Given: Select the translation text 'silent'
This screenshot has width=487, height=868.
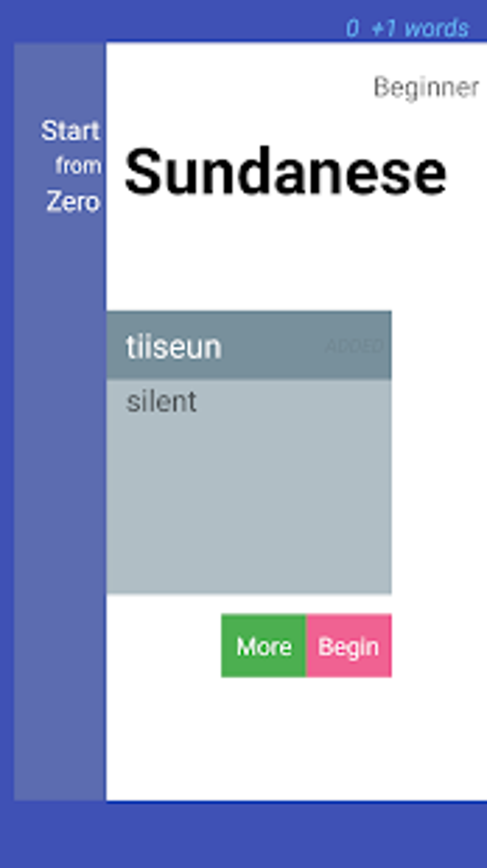Looking at the screenshot, I should click(161, 401).
